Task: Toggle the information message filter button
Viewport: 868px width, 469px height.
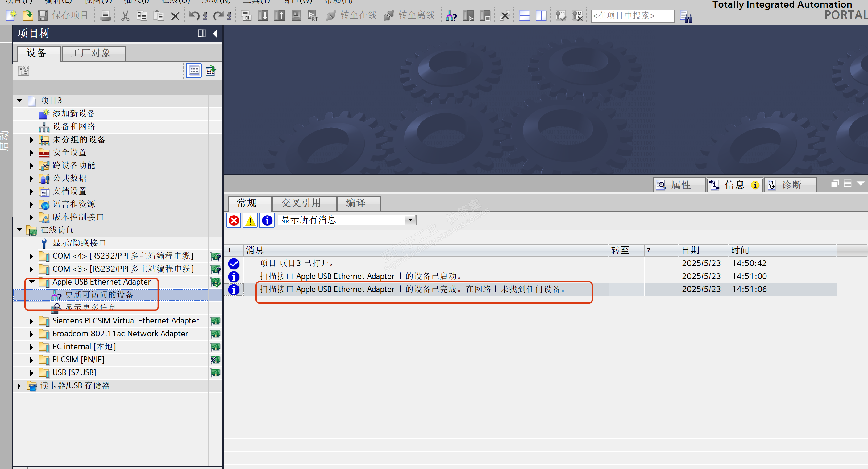Action: click(x=267, y=220)
